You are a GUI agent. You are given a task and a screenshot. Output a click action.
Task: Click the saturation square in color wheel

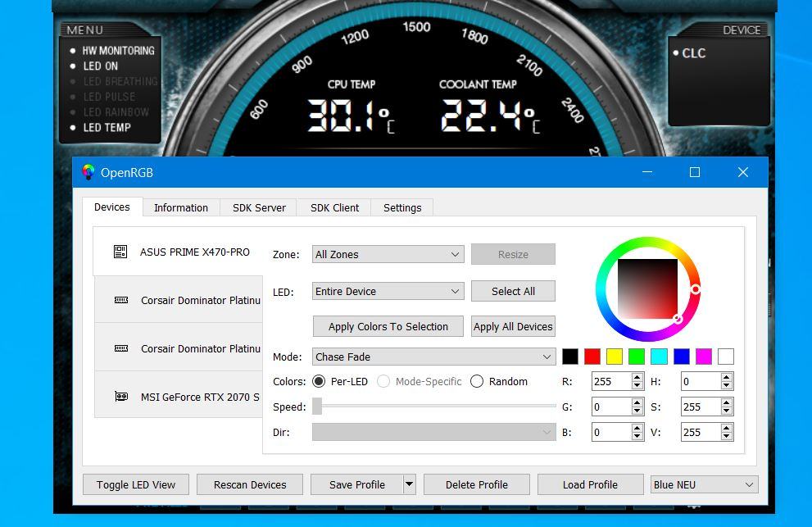coord(647,289)
